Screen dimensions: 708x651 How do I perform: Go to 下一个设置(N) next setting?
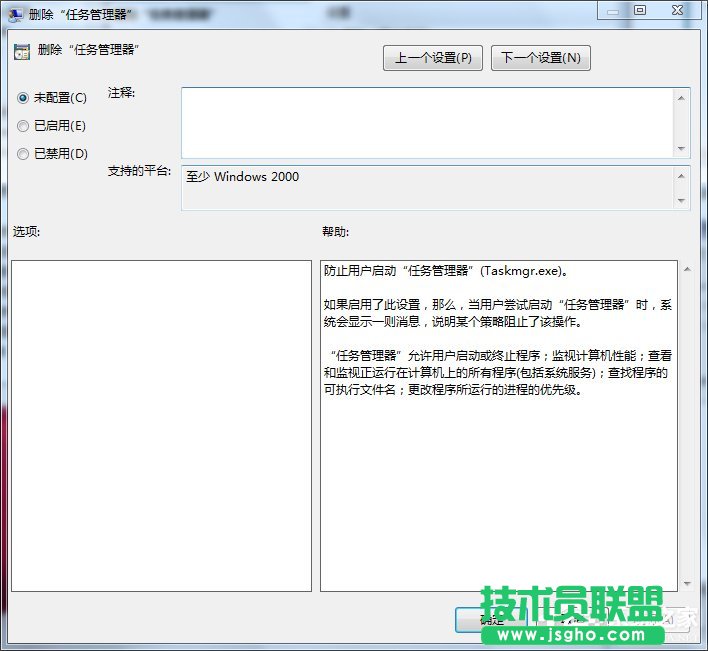pyautogui.click(x=540, y=58)
